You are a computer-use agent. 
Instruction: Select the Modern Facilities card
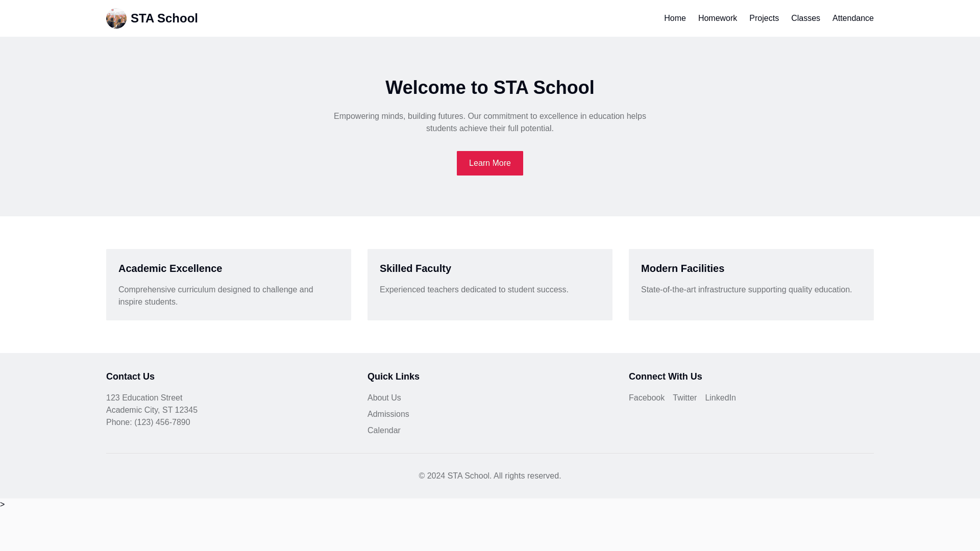pyautogui.click(x=751, y=284)
